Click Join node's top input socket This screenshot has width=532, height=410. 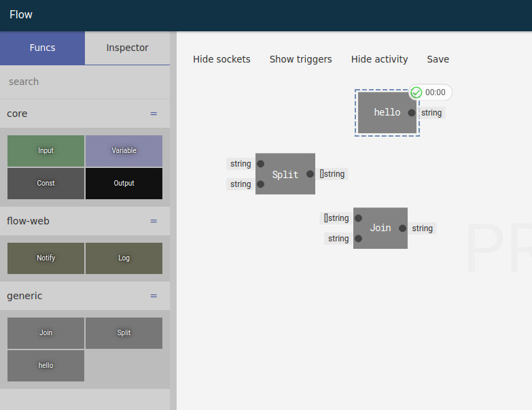click(358, 218)
